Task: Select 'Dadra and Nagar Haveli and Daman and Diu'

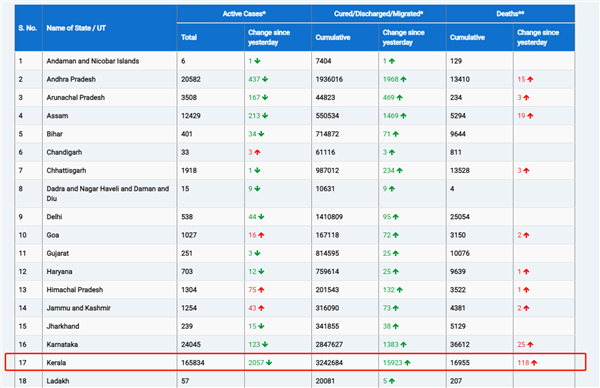Action: 108,194
